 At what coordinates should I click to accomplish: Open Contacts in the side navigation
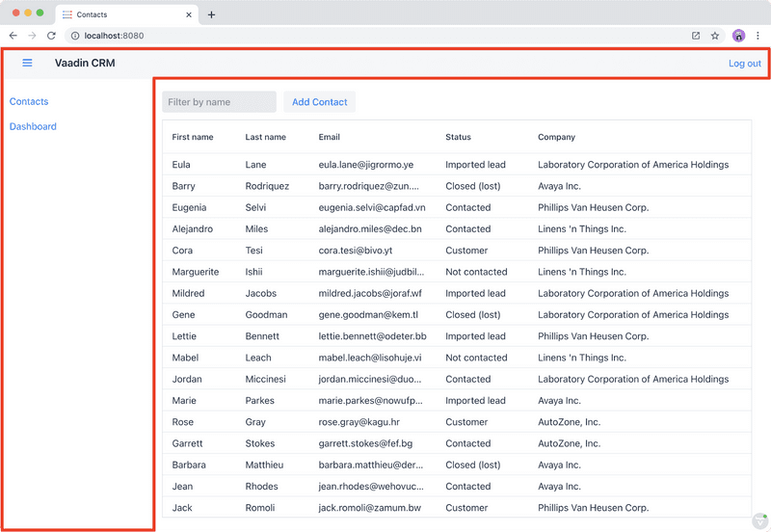click(29, 101)
